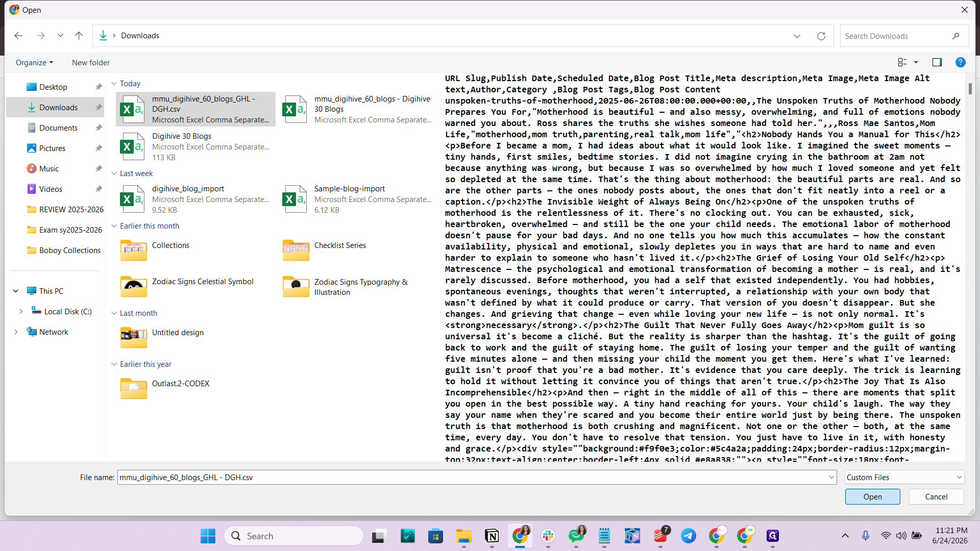Close the Open dialog

pyautogui.click(x=965, y=10)
